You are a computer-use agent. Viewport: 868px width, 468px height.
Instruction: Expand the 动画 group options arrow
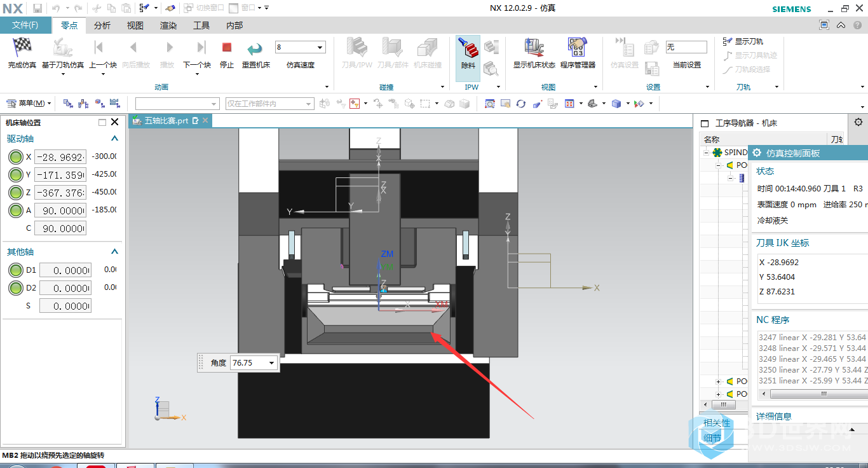[x=327, y=87]
